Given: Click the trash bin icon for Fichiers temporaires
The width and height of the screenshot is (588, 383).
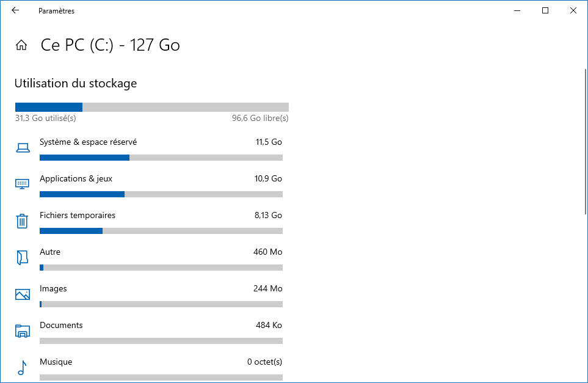Looking at the screenshot, I should tap(22, 221).
